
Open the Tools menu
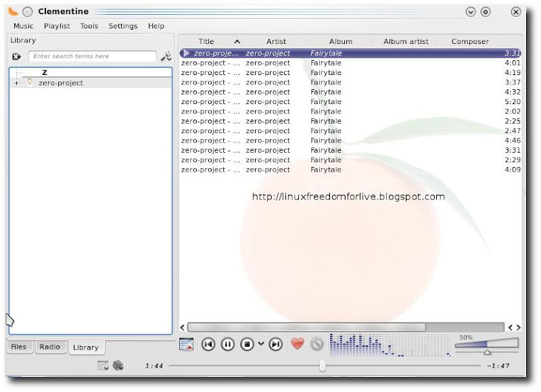coord(89,26)
